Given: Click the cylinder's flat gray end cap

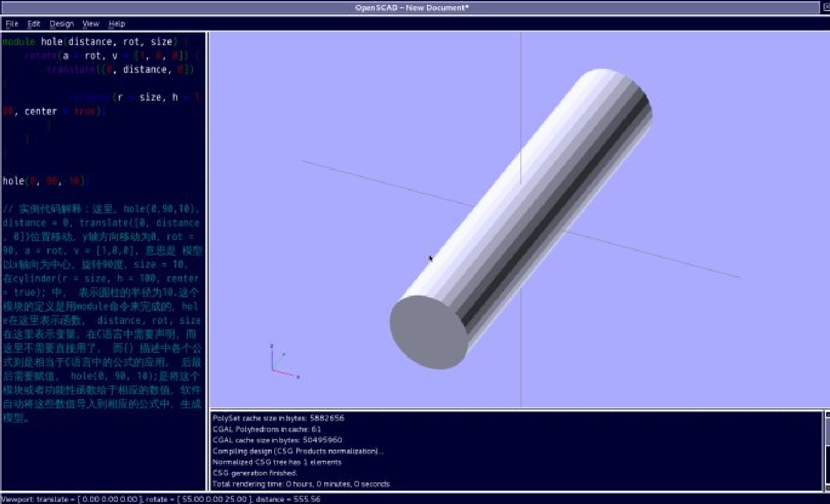Looking at the screenshot, I should (428, 332).
